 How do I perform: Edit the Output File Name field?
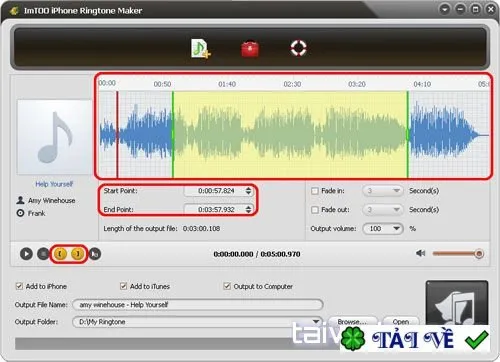click(x=198, y=305)
